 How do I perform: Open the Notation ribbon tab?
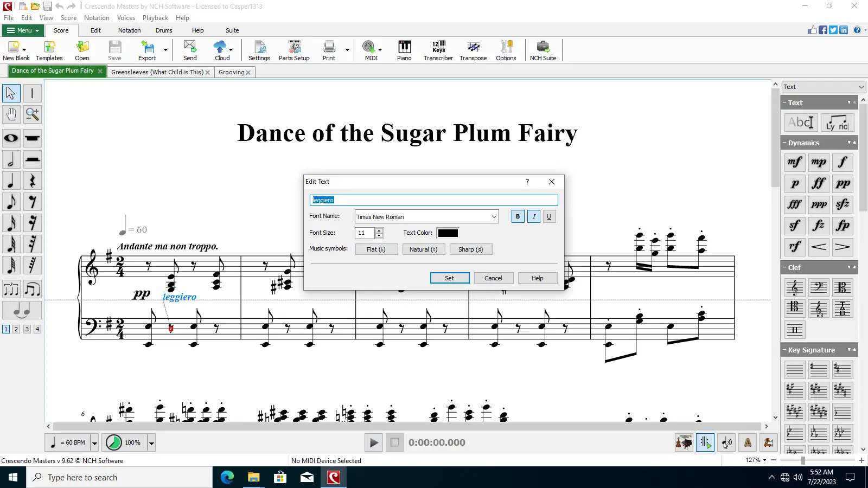pyautogui.click(x=129, y=30)
